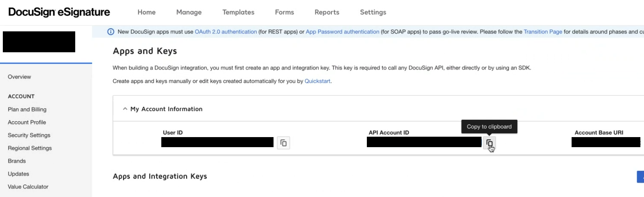Open the Home menu
The width and height of the screenshot is (644, 197).
tap(146, 12)
